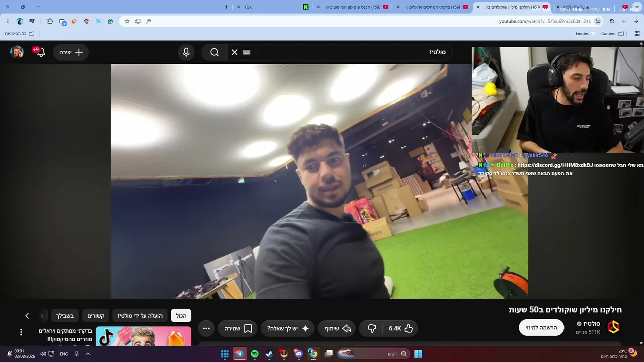Open the Emotes bookmark
The image size is (644, 362).
point(585,34)
